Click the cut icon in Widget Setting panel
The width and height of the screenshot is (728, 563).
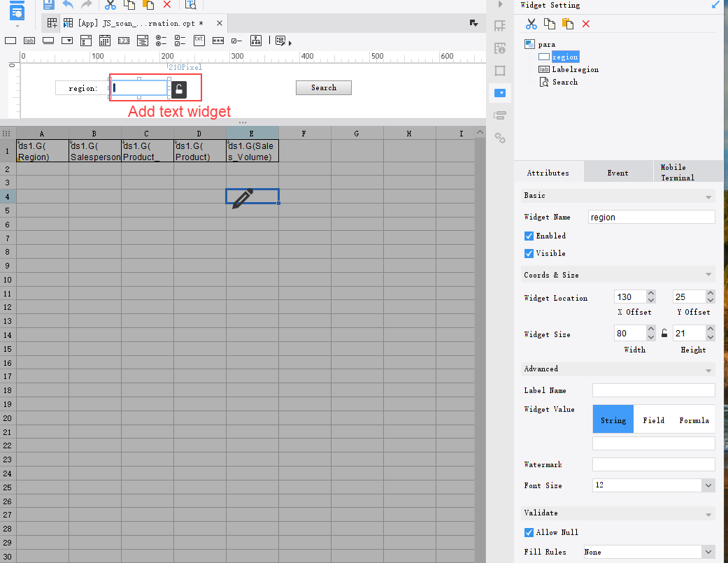[531, 24]
